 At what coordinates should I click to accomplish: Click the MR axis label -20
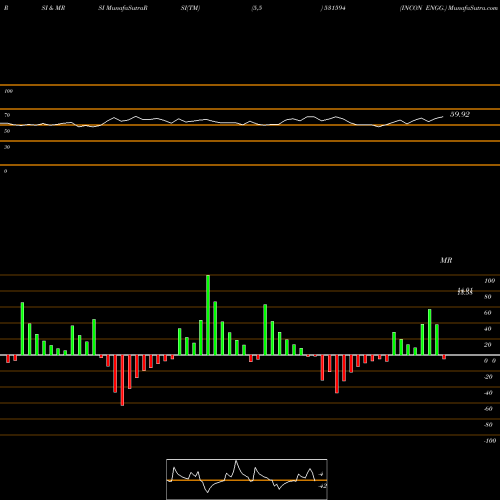[x=488, y=377]
